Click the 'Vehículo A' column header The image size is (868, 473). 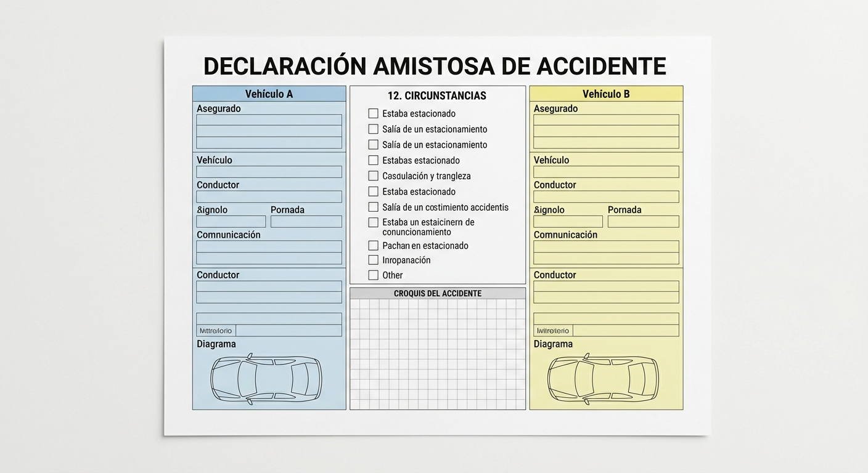click(x=269, y=94)
